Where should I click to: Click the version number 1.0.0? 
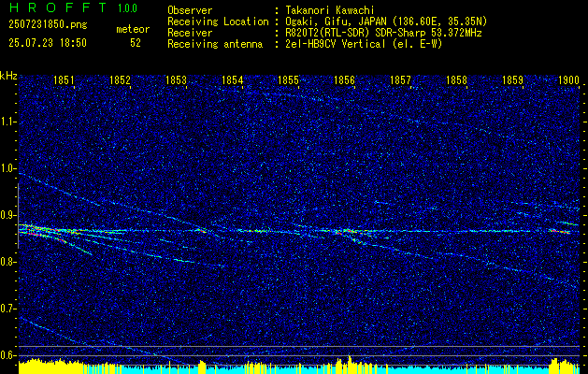click(127, 8)
